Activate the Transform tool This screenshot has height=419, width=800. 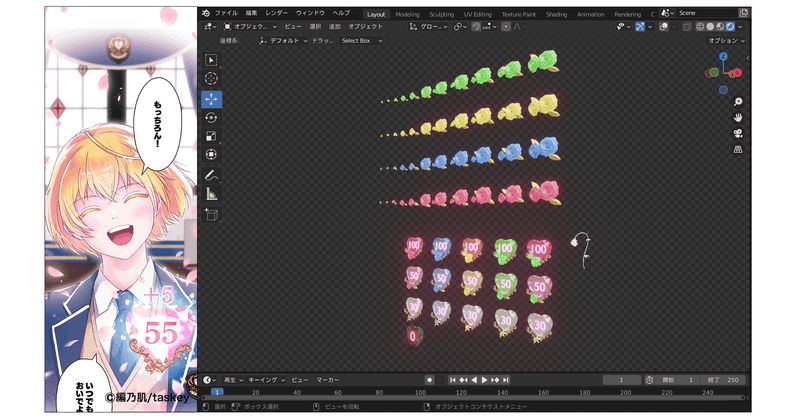(211, 154)
